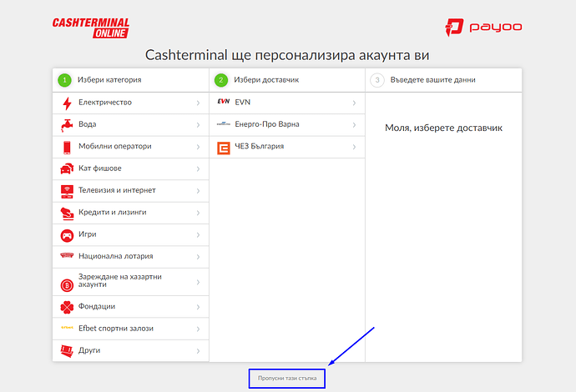Click the Игри gamepad icon

tap(67, 235)
